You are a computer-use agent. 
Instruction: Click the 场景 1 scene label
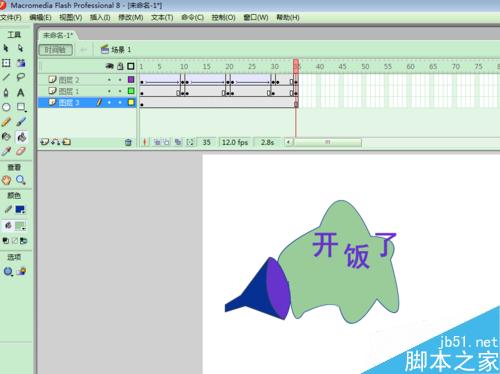(x=121, y=50)
